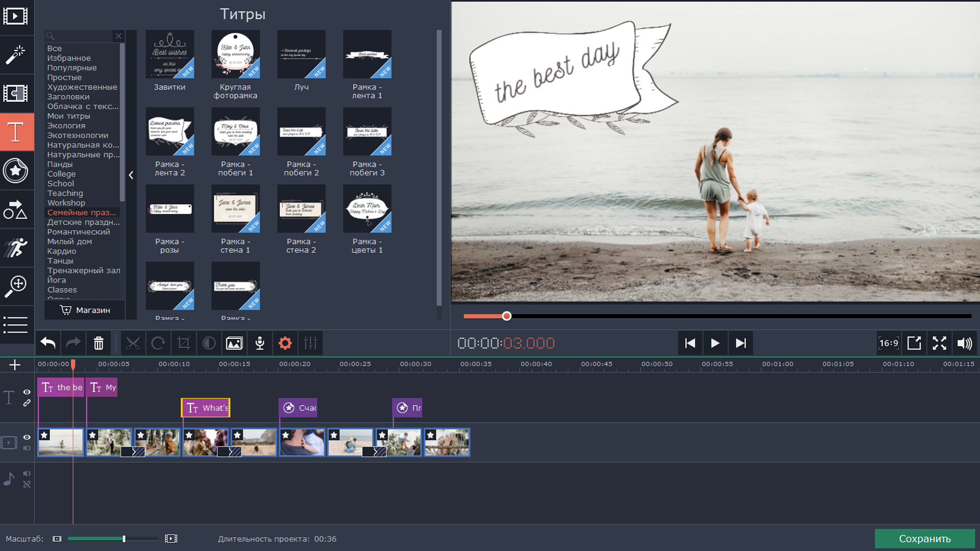Toggle titles track visibility eye
The image size is (980, 551).
27,392
